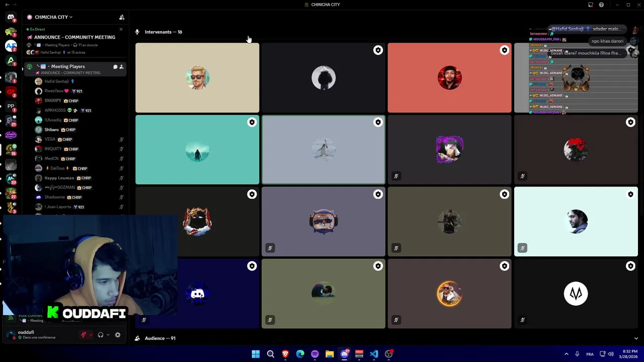Click the tray microphone-in-use icon
Viewport: 644px width, 362px height.
pos(577,354)
